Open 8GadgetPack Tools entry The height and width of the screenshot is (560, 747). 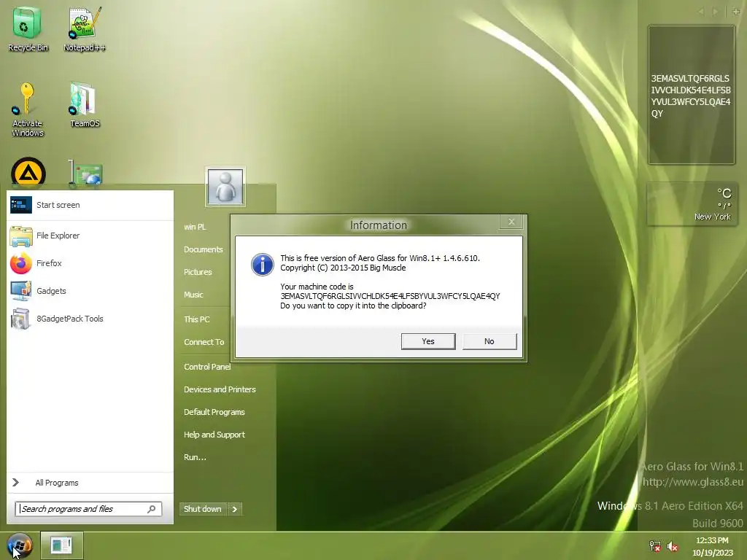click(90, 319)
